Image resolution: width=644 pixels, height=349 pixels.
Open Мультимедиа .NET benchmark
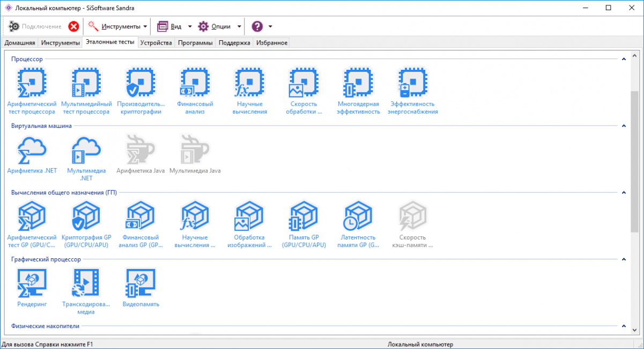pyautogui.click(x=86, y=158)
